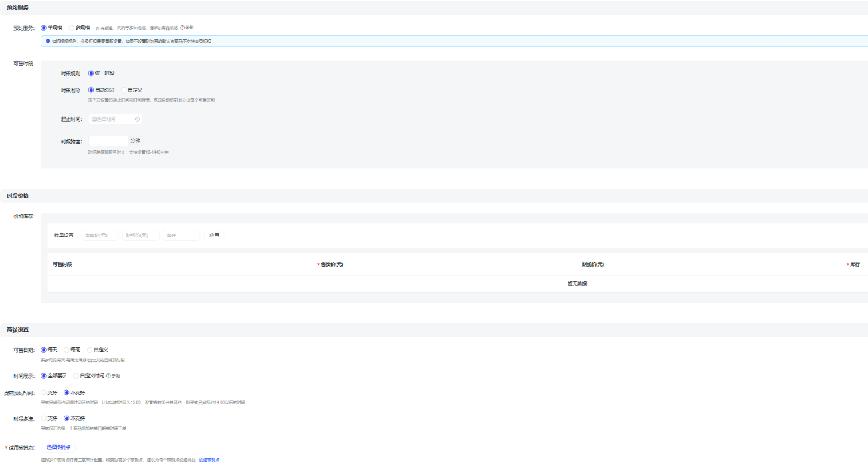868x469 pixels.
Task: Select 自定义 for 时段划分
Action: pyautogui.click(x=124, y=90)
